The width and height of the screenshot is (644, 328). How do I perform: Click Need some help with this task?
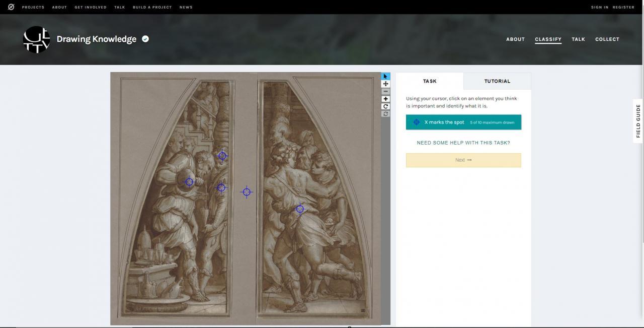point(463,143)
